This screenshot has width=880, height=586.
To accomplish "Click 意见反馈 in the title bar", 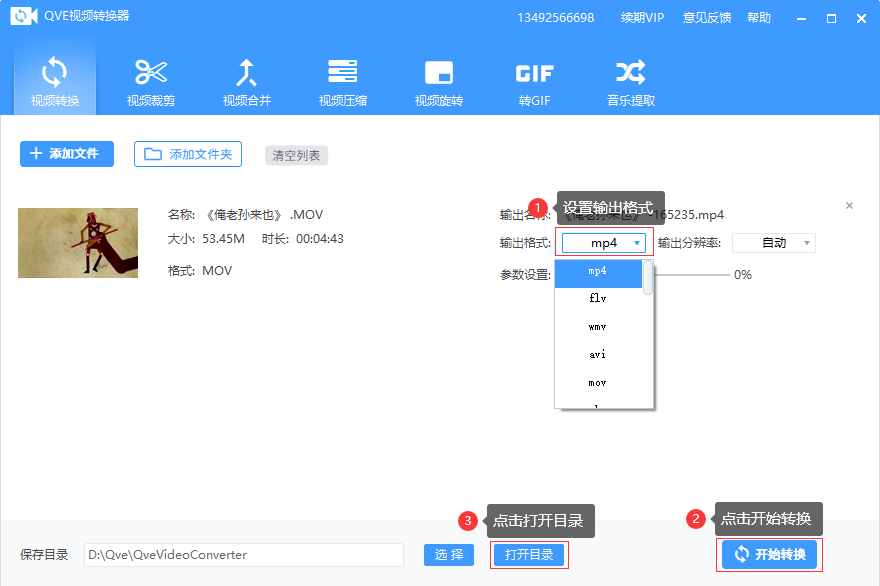I will coord(707,18).
